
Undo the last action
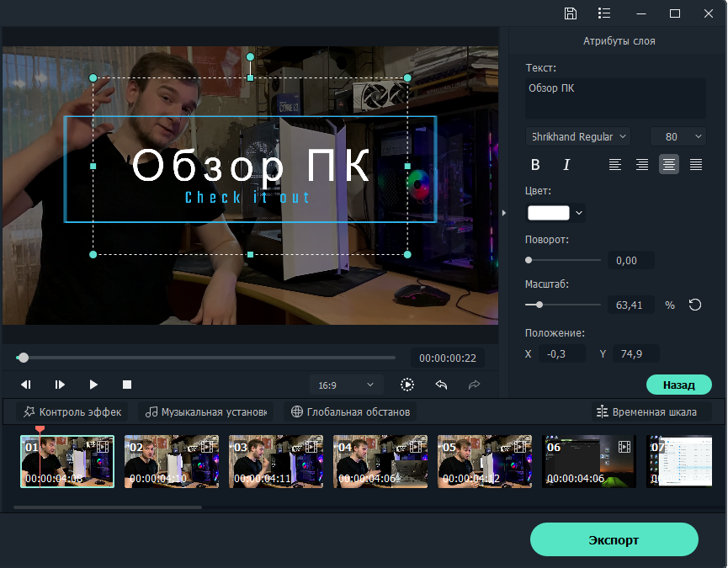tap(440, 385)
